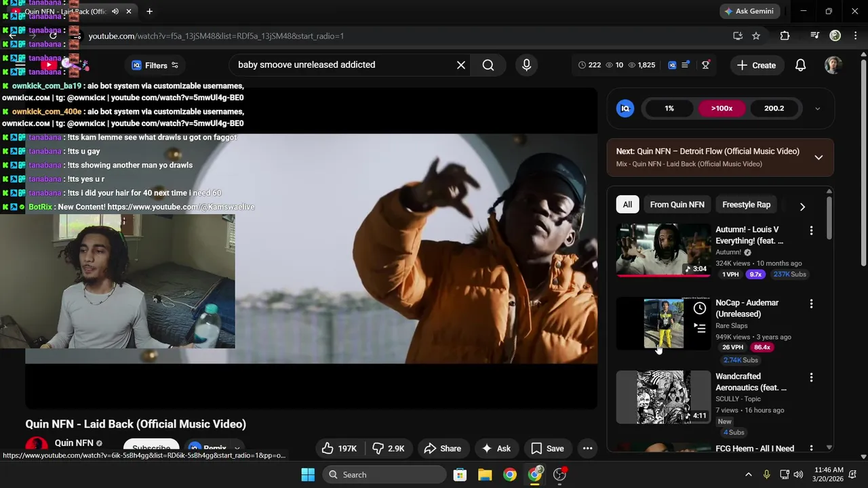Viewport: 868px width, 488px height.
Task: Click the eye stat showing 1,825
Action: [642, 65]
